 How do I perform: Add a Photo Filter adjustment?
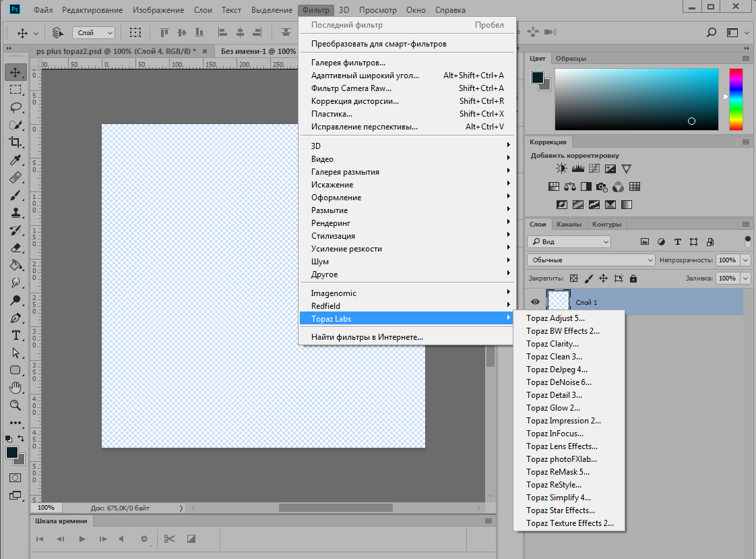[x=601, y=187]
